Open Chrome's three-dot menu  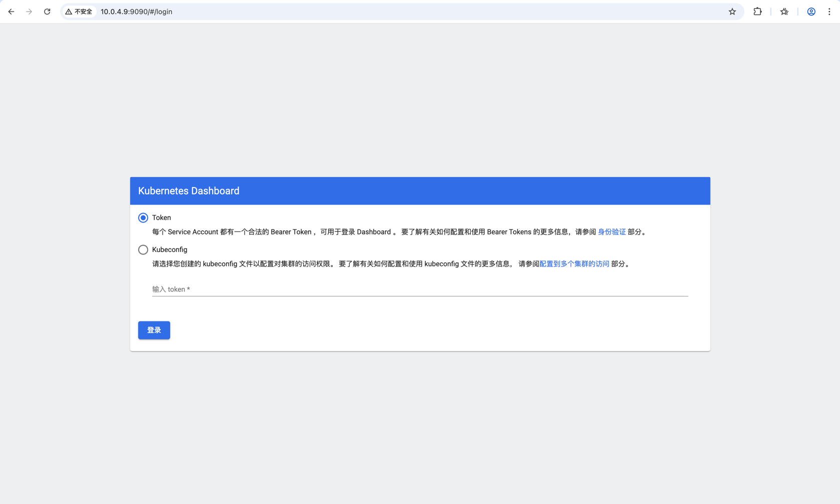[829, 11]
